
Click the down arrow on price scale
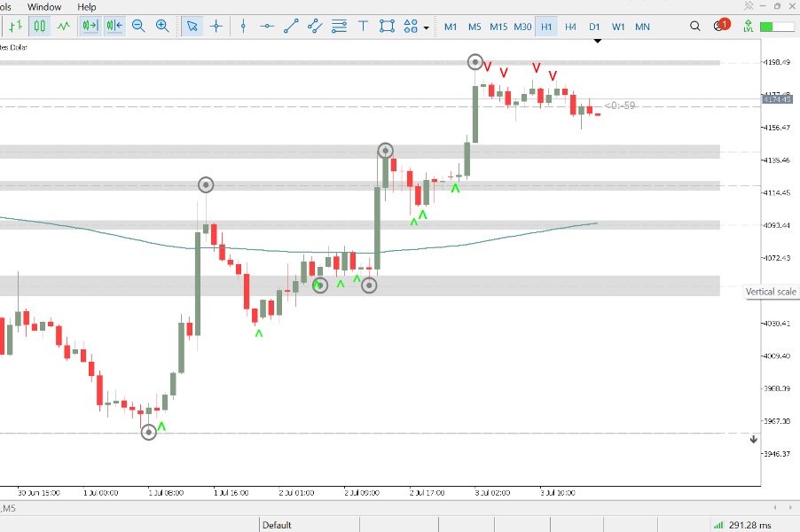(x=754, y=439)
